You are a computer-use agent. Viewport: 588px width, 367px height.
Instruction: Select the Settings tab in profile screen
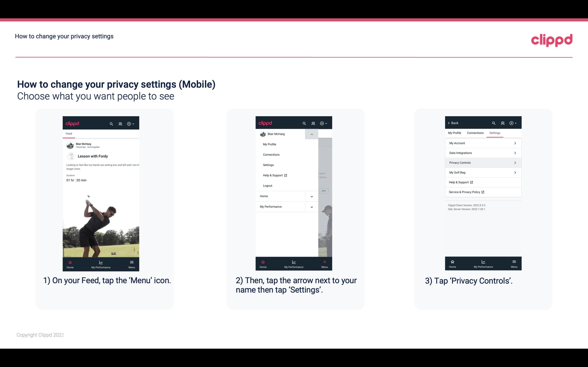495,133
